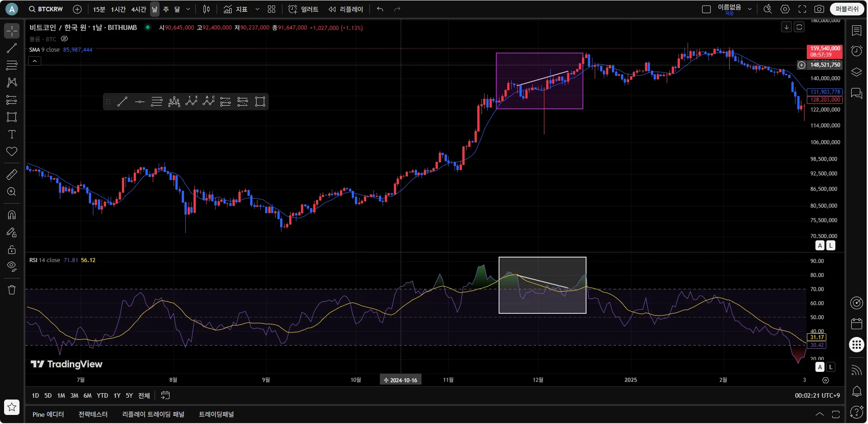The height and width of the screenshot is (424, 868).
Task: Toggle auto scale A on price chart
Action: pos(820,245)
